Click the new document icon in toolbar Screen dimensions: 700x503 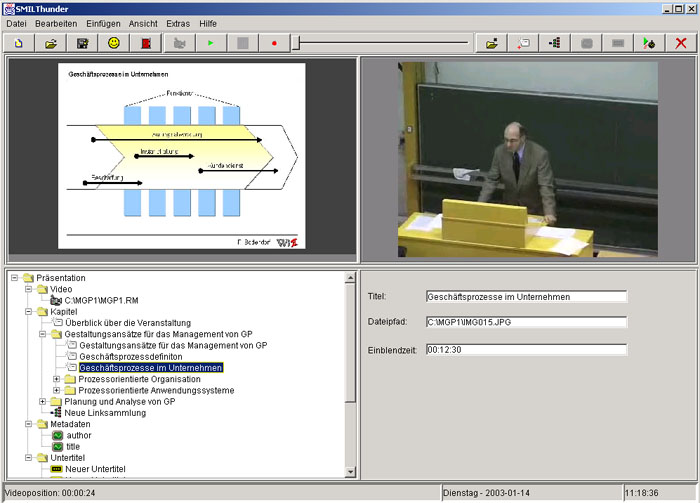(18, 43)
